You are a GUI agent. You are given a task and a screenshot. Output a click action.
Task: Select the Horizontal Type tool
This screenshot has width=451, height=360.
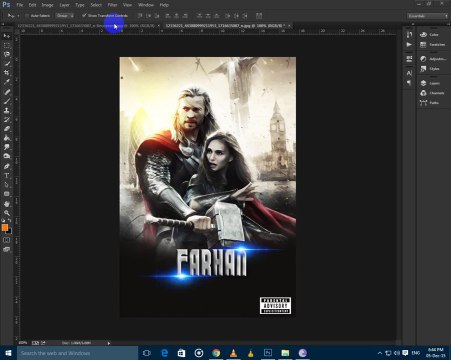[x=7, y=175]
